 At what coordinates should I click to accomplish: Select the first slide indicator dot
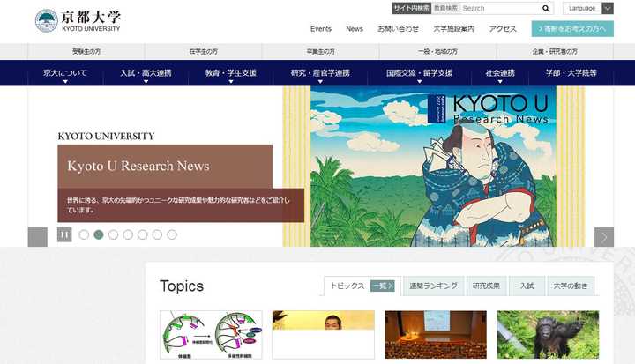tap(84, 234)
